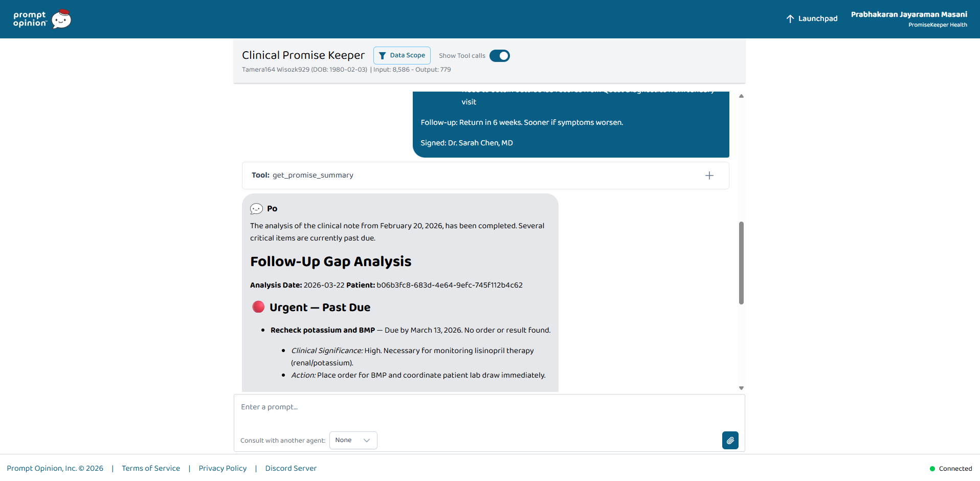Click the prompt opinion wordmark
The height and width of the screenshot is (481, 980).
pyautogui.click(x=30, y=19)
